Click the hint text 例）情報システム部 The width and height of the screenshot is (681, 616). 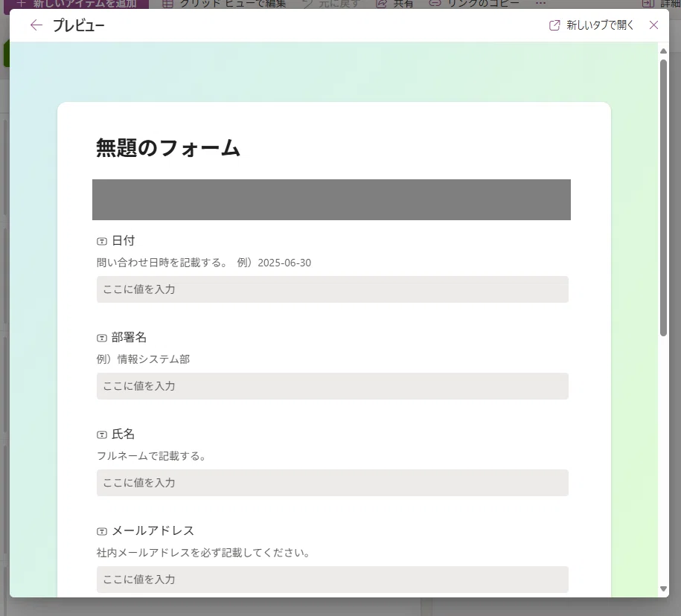coord(143,359)
